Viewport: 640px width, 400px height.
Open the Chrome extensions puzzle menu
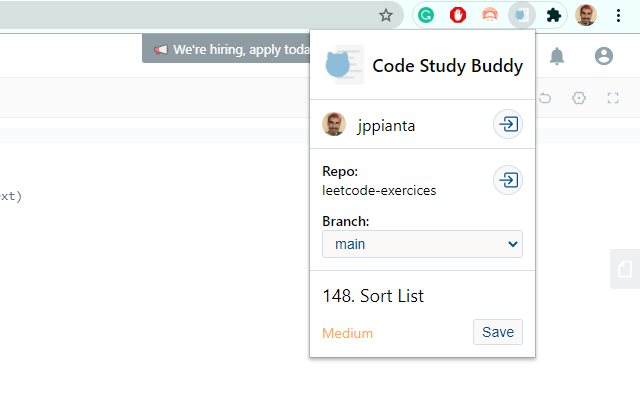click(553, 15)
